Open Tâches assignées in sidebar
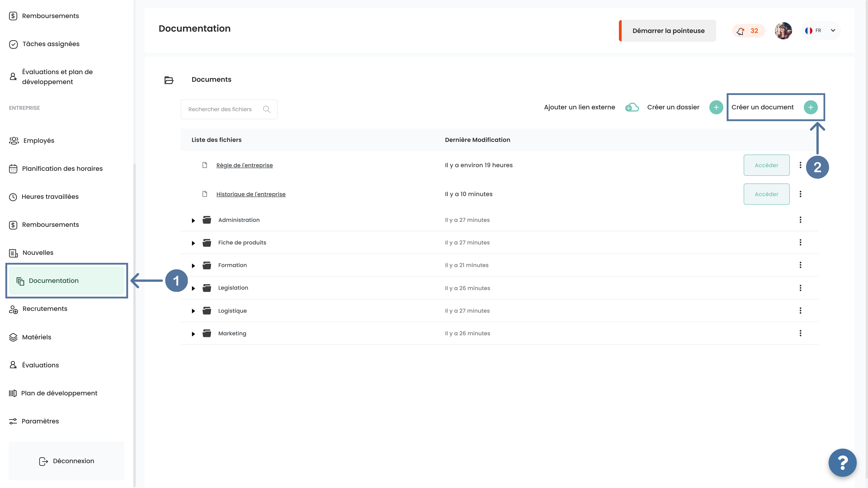868x488 pixels. (44, 44)
